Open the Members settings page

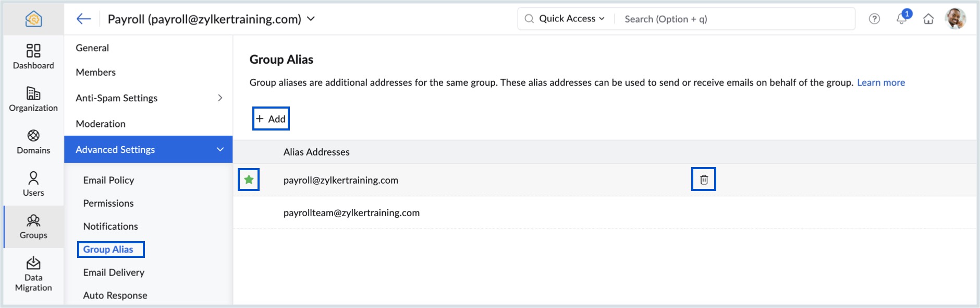[95, 72]
